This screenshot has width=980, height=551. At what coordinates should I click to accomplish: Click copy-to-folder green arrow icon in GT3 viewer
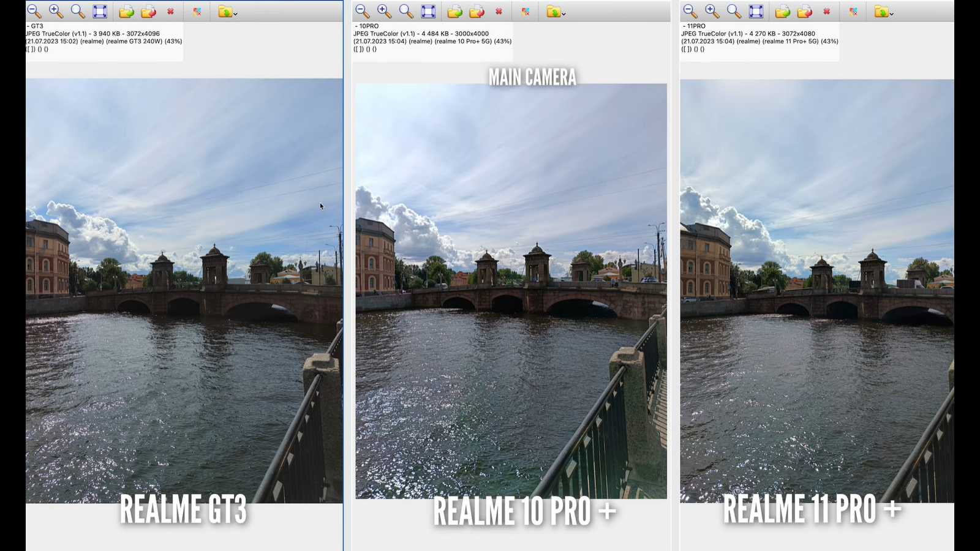click(x=126, y=12)
